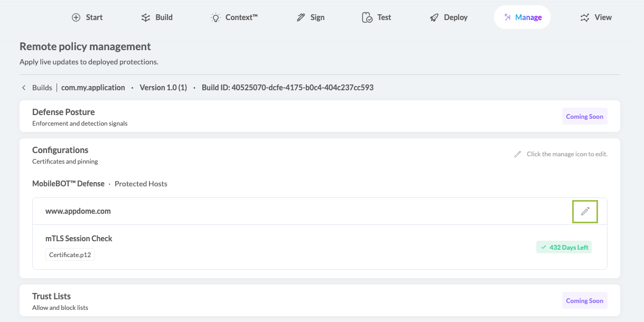Edit www.appdome.com host via pencil icon

[x=585, y=211]
